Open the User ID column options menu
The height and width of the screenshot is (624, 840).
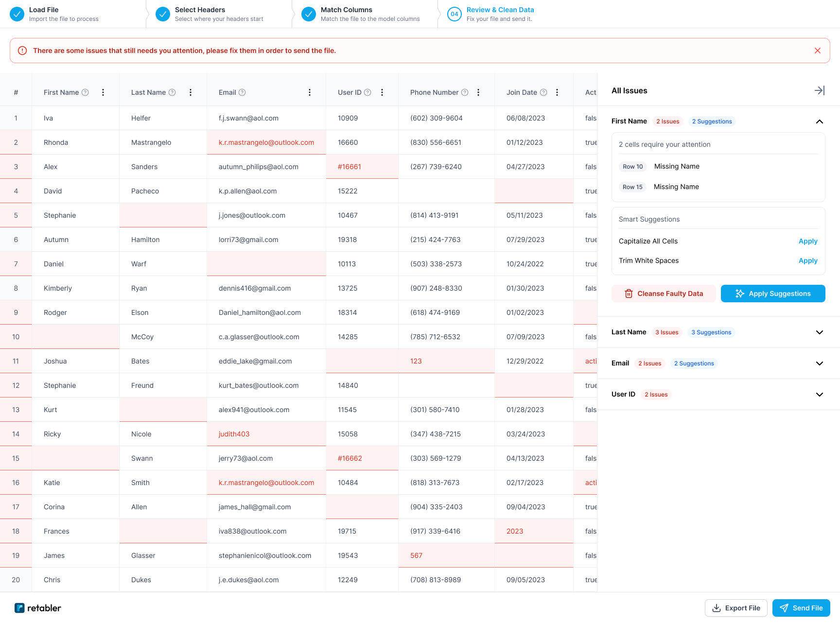click(382, 92)
